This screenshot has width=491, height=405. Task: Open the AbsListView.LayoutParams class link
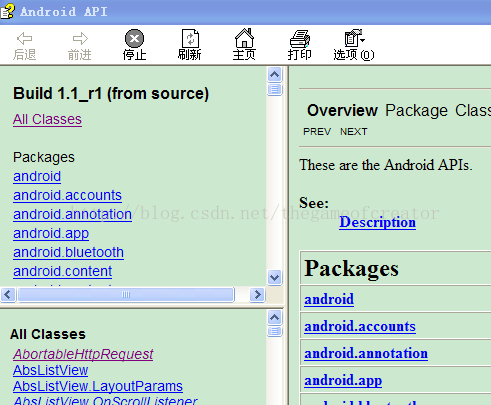coord(98,386)
